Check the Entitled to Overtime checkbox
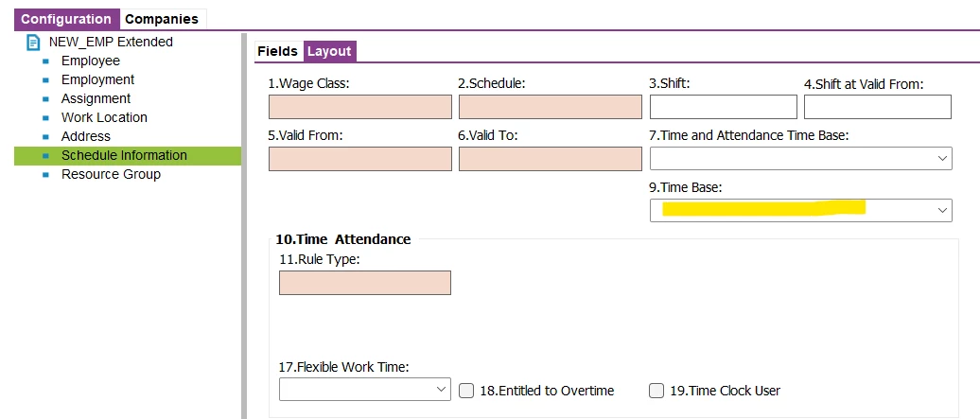The image size is (980, 419). 466,391
